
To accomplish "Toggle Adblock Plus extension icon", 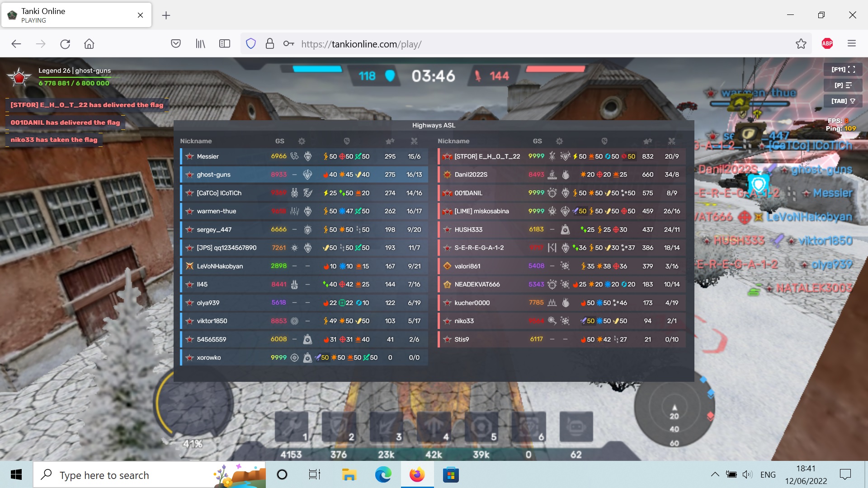I will [x=827, y=44].
